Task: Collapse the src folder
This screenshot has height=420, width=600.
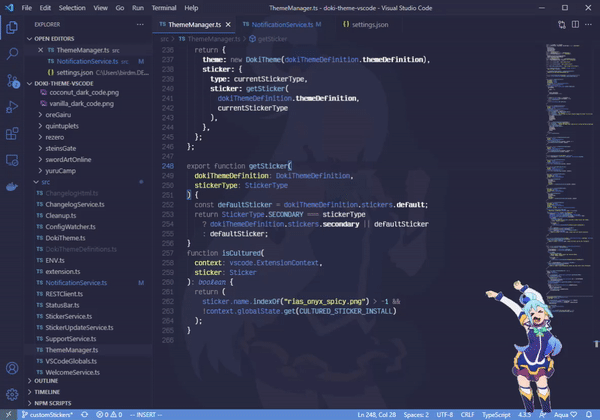Action: pos(46,182)
